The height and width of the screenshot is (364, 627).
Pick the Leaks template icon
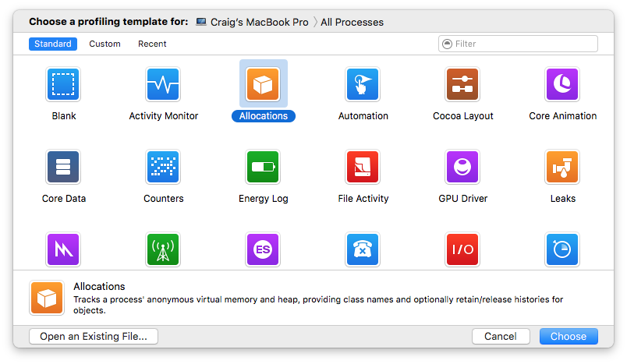tap(562, 167)
